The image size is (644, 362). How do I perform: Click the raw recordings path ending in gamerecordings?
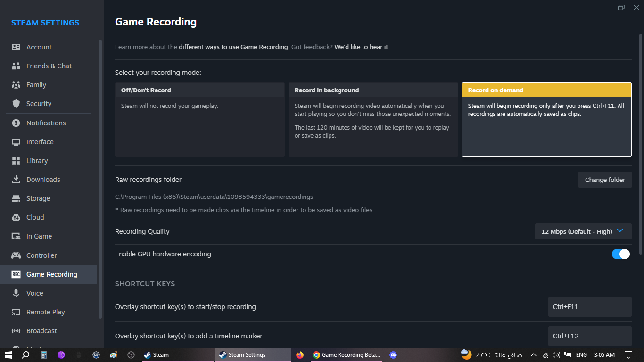[214, 197]
